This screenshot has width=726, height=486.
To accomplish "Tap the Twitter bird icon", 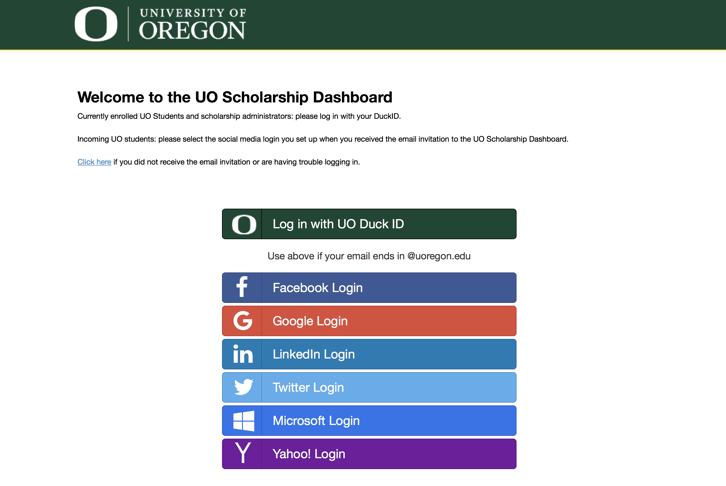I will click(x=244, y=387).
